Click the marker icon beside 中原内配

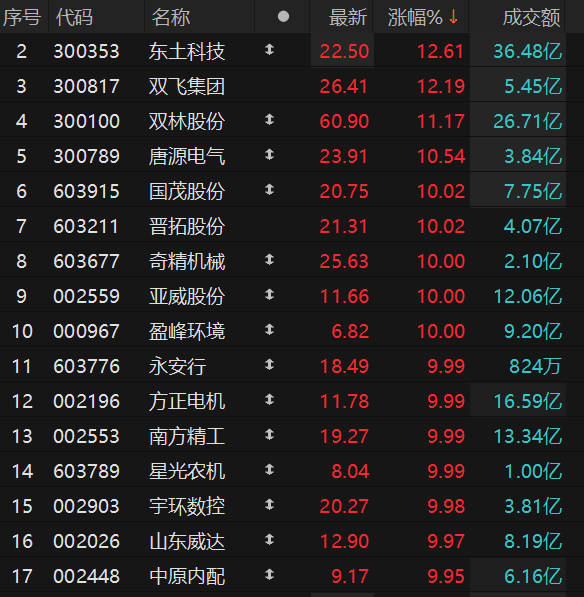click(270, 574)
